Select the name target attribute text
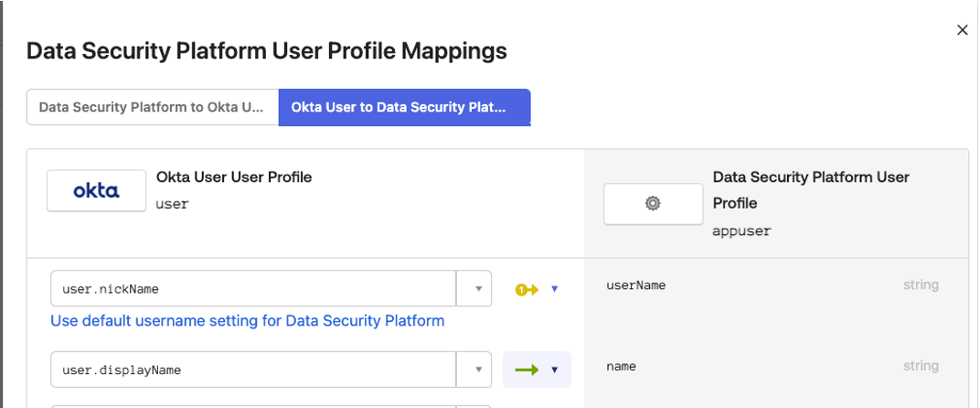 coord(622,366)
